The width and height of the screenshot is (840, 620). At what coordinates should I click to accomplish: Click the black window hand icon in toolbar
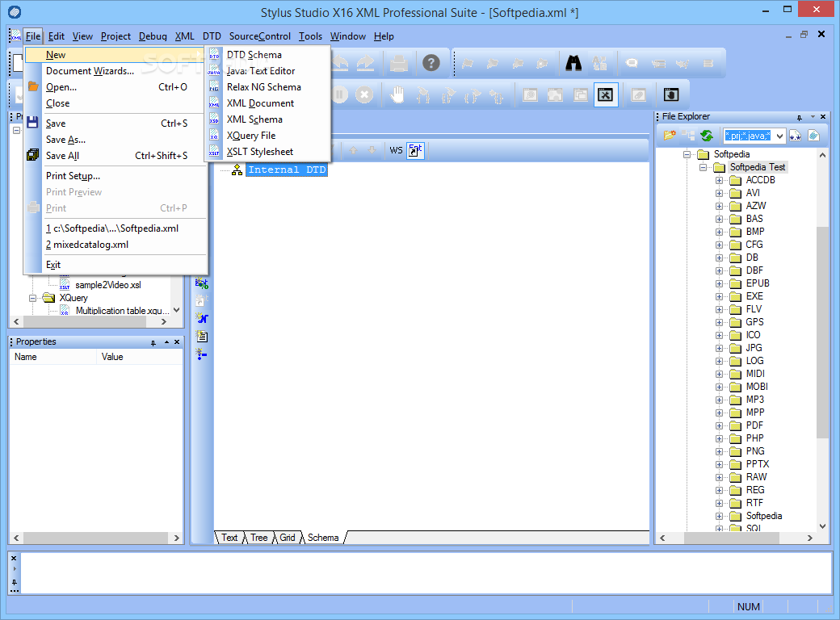tap(670, 94)
